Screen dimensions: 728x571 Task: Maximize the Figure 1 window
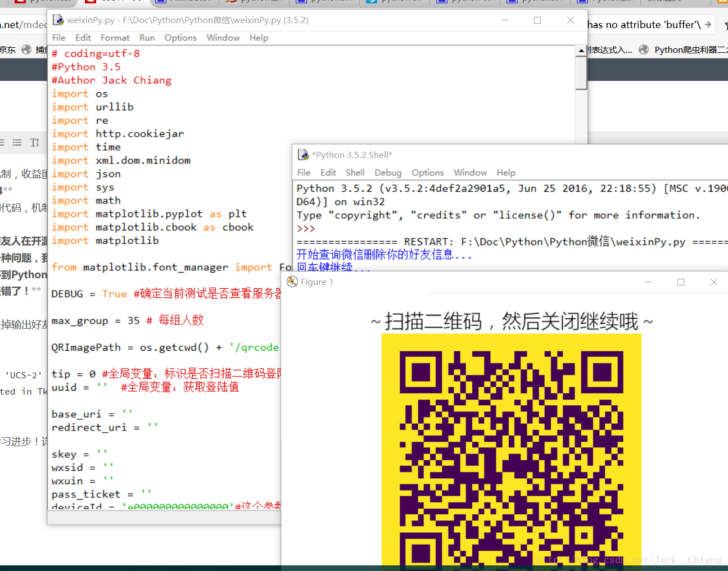coord(681,282)
